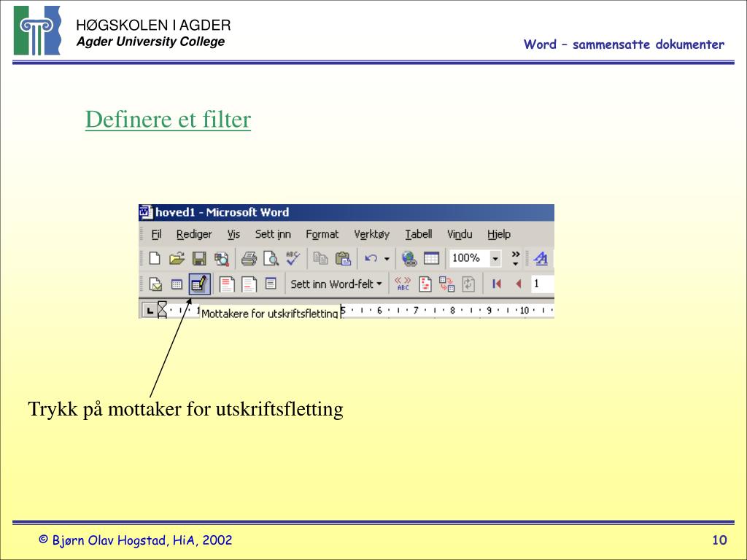Click the Search icon next to Save
Screen dimensions: 747x560
click(222, 259)
